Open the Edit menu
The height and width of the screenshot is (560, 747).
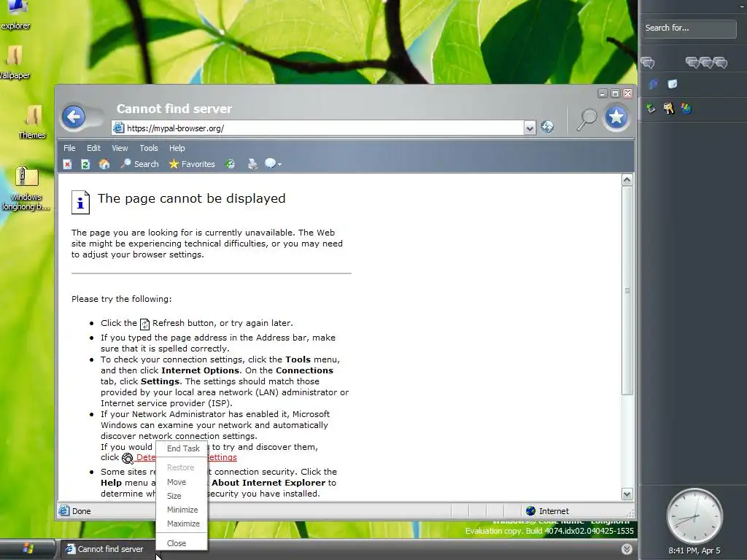click(93, 148)
